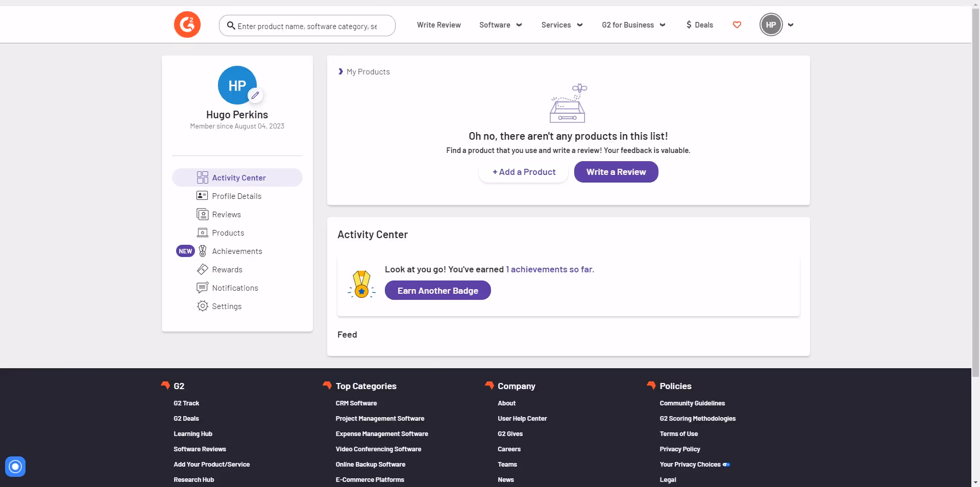
Task: Open Write Review in top navigation
Action: click(x=438, y=24)
